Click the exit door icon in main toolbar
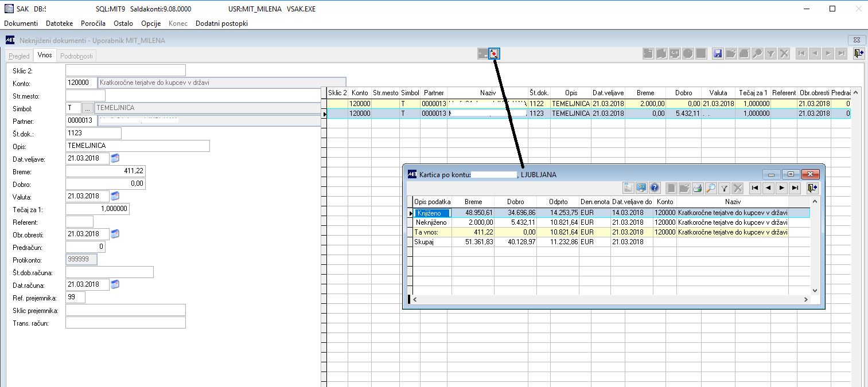The height and width of the screenshot is (387, 868). pyautogui.click(x=858, y=54)
